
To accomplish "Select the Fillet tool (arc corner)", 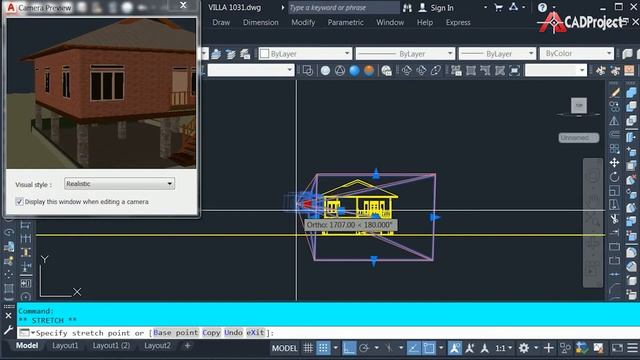I will click(615, 290).
